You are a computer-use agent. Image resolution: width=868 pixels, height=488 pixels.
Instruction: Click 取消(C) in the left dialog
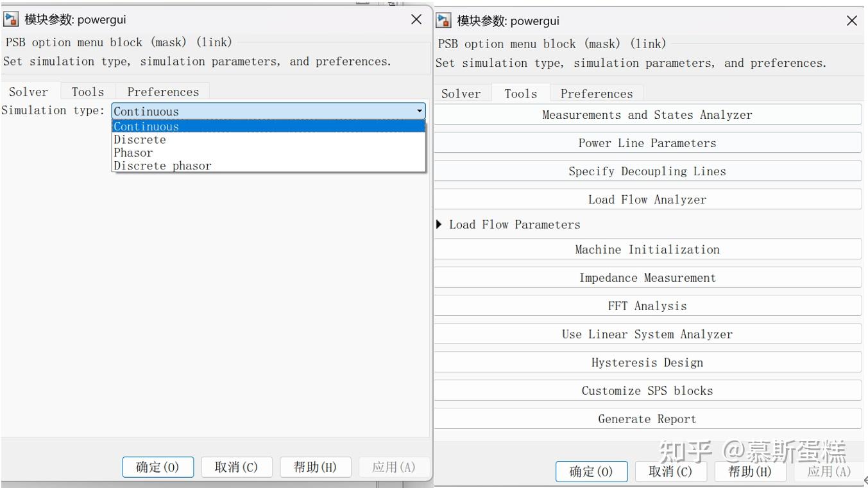[237, 467]
